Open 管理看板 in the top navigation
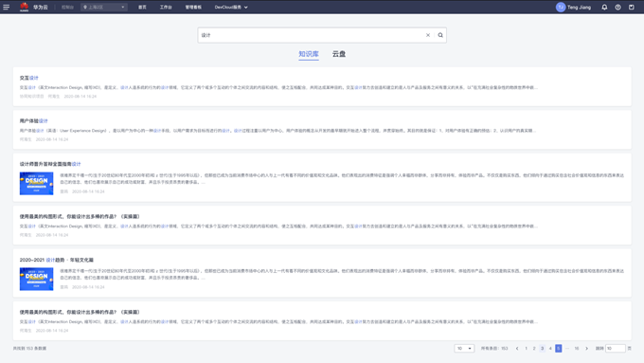644x363 pixels. (x=193, y=7)
